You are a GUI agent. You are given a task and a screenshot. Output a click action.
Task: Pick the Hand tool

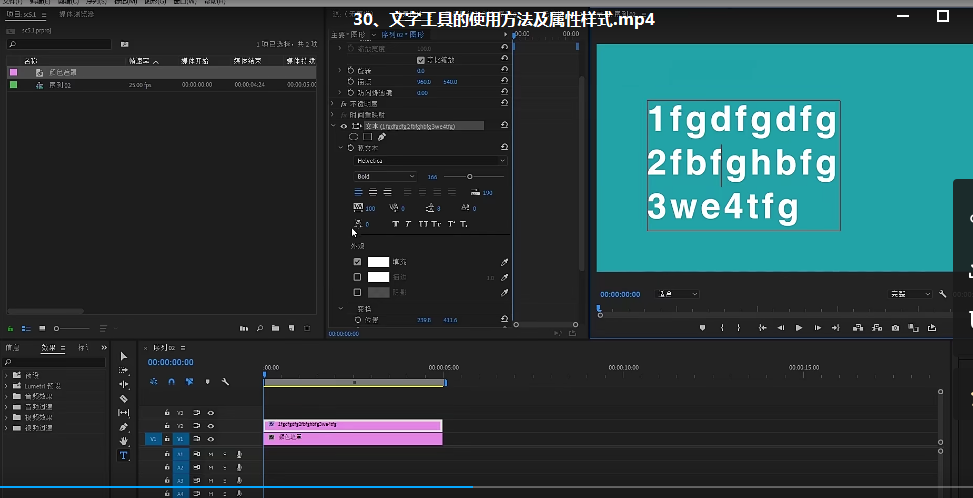(124, 441)
